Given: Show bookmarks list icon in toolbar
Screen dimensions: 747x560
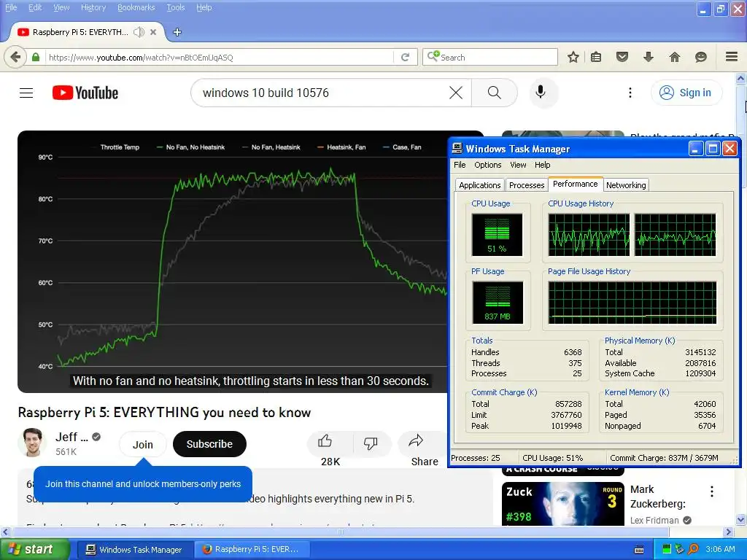Looking at the screenshot, I should point(596,57).
